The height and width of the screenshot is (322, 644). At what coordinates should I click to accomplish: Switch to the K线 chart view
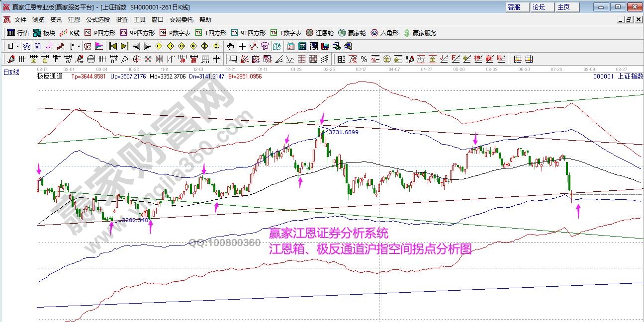point(70,33)
